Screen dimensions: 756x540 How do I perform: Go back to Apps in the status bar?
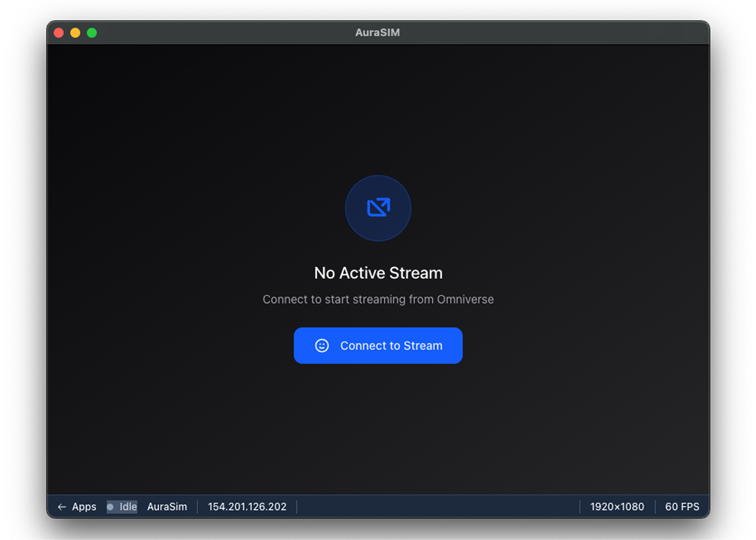point(77,507)
